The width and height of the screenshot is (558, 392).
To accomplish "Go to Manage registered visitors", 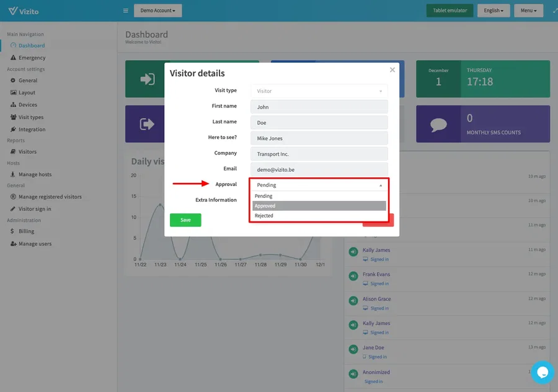I will tap(50, 197).
